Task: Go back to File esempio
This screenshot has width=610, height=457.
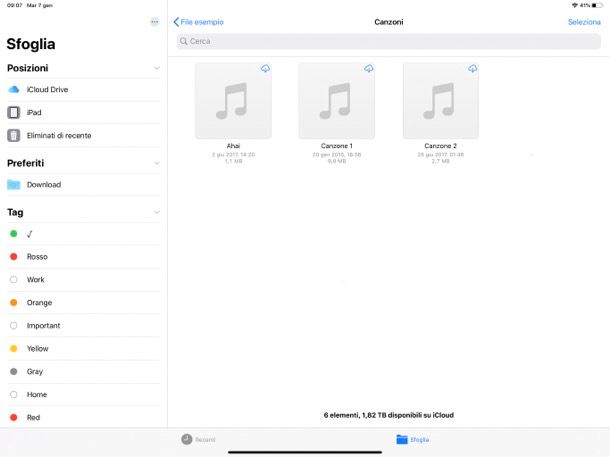Action: (x=198, y=22)
